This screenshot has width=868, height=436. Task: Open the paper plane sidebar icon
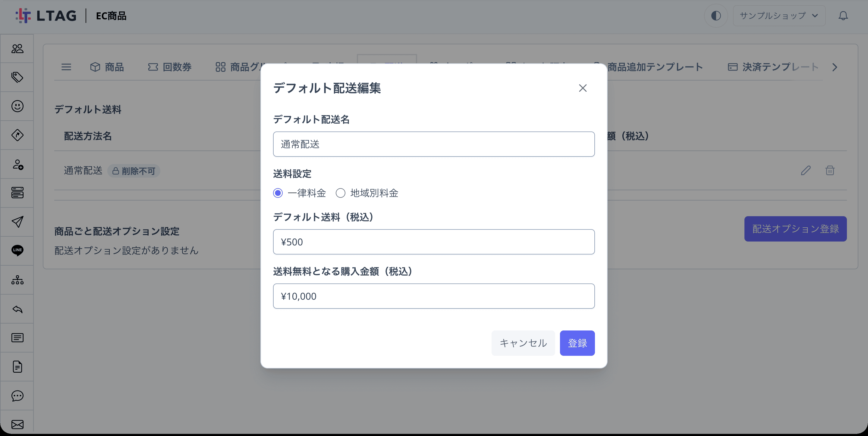[17, 222]
